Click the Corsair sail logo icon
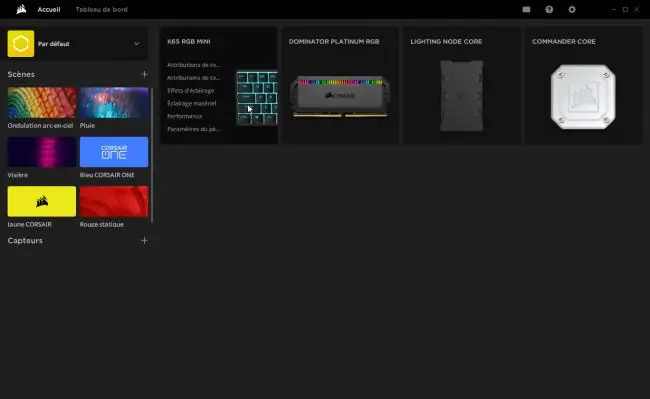Image resolution: width=650 pixels, height=399 pixels. (21, 9)
